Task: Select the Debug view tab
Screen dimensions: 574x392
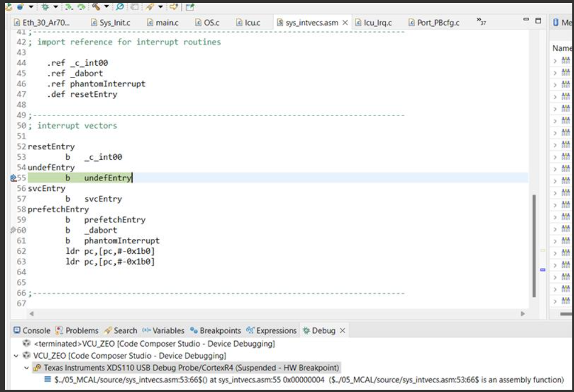Action: click(319, 331)
